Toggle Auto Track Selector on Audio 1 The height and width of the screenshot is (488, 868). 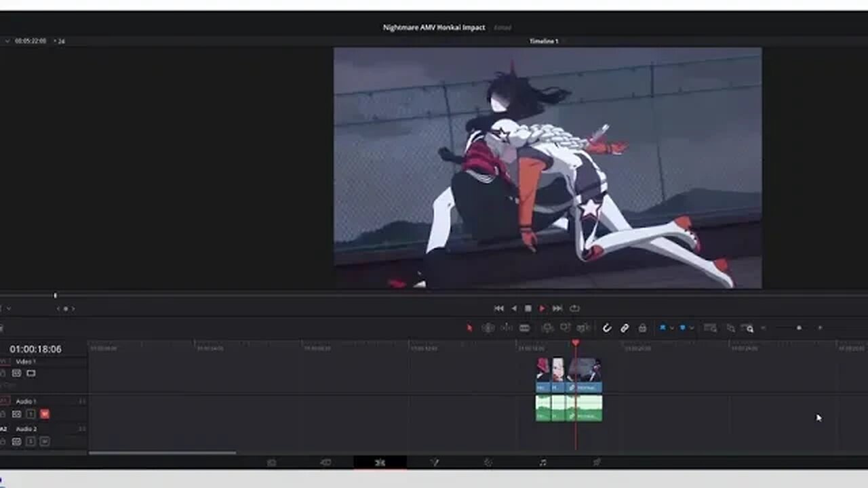pyautogui.click(x=16, y=413)
